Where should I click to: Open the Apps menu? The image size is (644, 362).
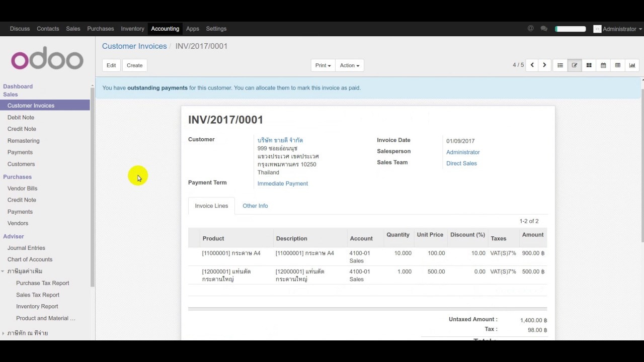coord(193,29)
